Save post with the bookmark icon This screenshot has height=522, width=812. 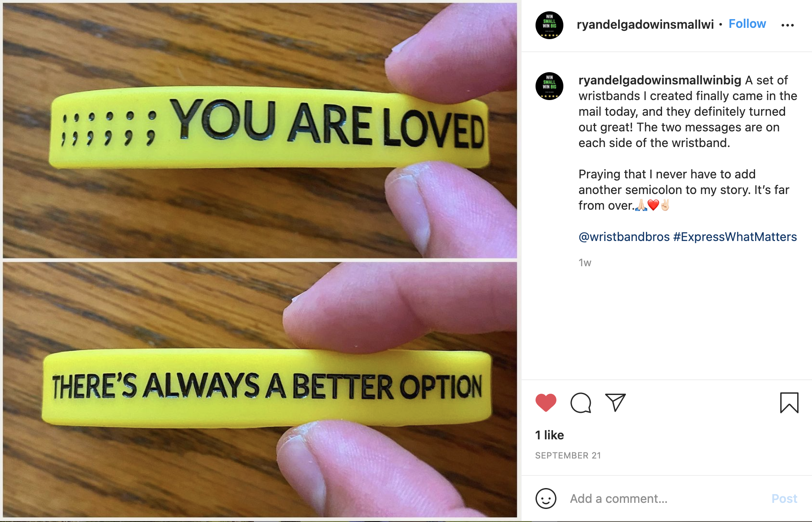coord(789,402)
